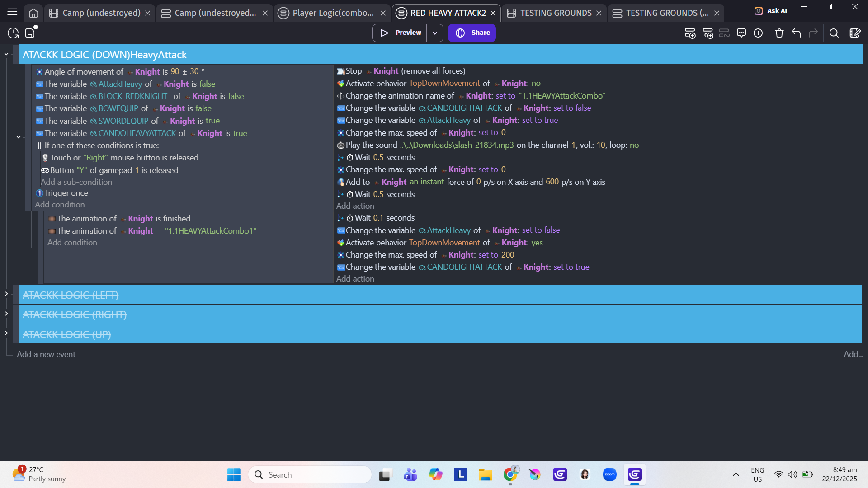Switch to the Player Logic(combo... tab

333,13
